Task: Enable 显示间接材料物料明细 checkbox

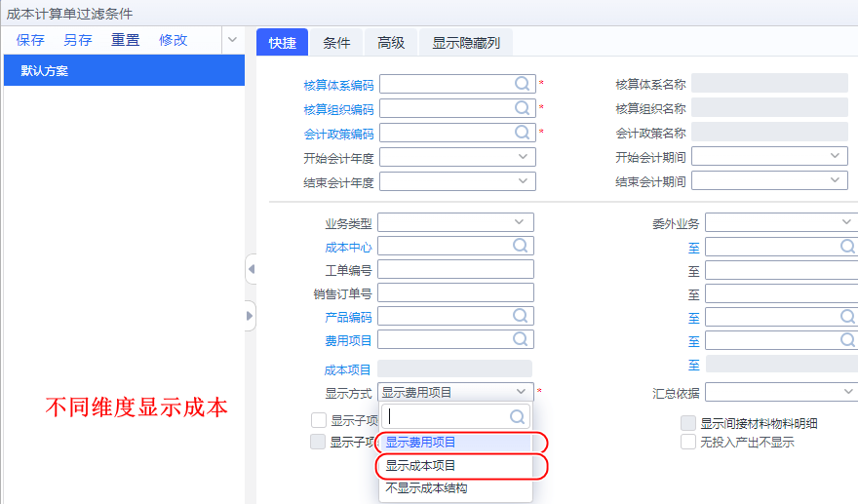Action: point(688,423)
